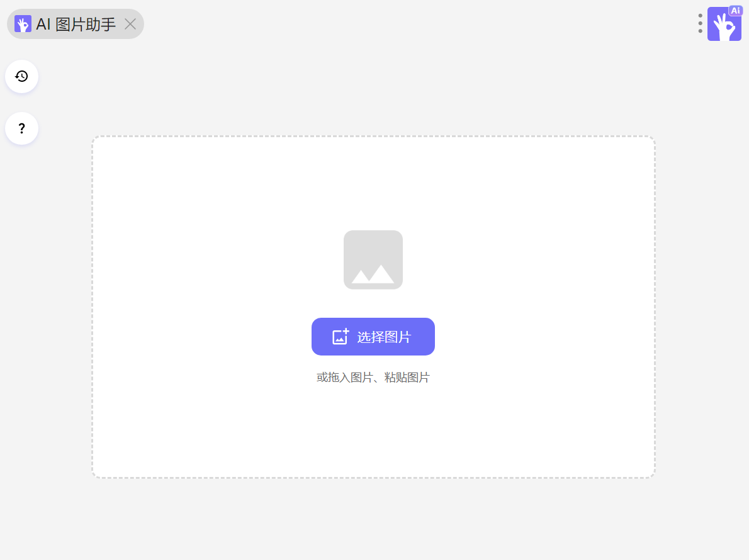Click the question mark help button
The image size is (749, 560).
(21, 128)
